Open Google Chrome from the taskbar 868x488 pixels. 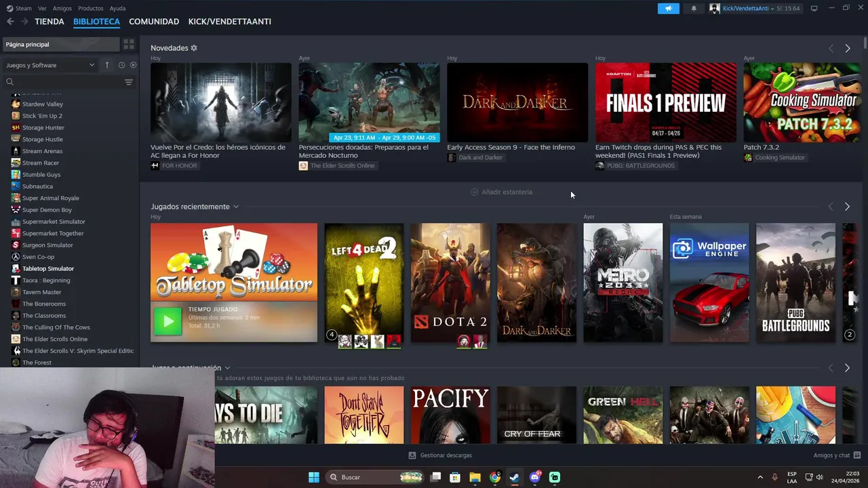pyautogui.click(x=495, y=477)
